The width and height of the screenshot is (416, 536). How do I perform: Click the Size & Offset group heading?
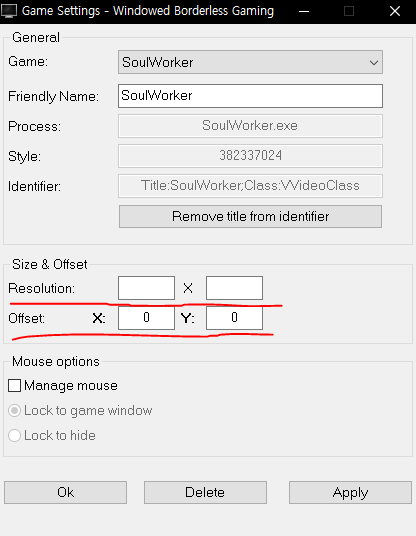coord(50,264)
